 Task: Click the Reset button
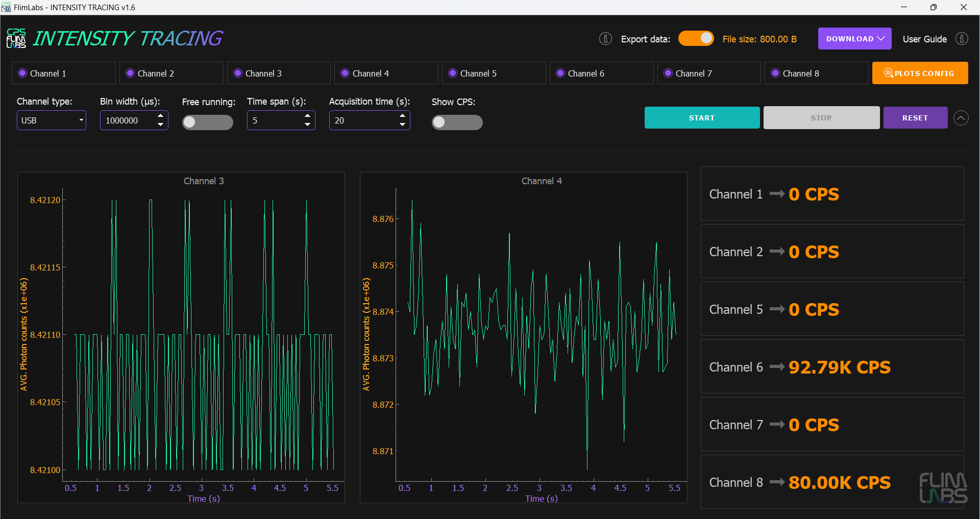[915, 118]
